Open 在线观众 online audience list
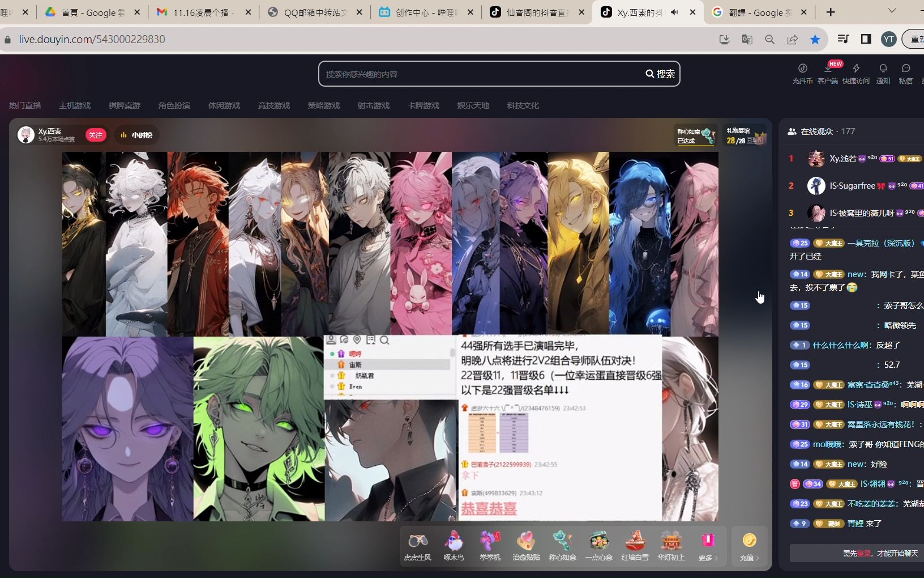 tap(821, 131)
